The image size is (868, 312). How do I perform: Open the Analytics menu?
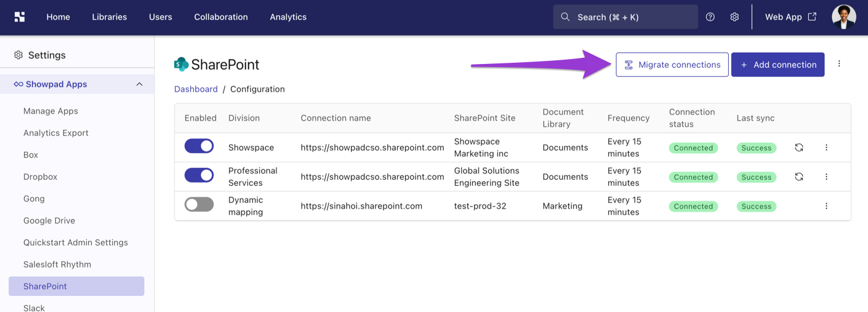click(x=288, y=17)
